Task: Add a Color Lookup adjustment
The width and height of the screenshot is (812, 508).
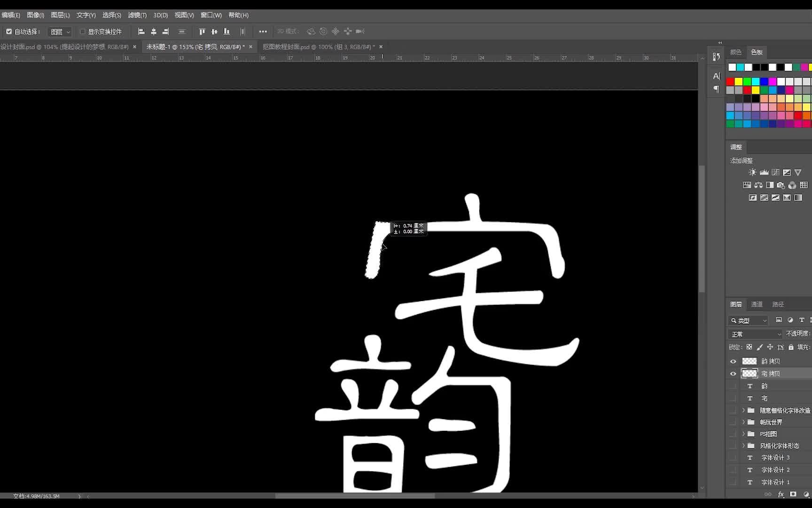Action: pyautogui.click(x=804, y=185)
